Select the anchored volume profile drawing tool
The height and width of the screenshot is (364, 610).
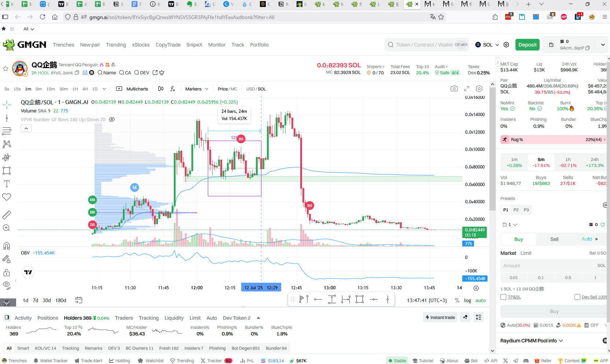pos(304,299)
